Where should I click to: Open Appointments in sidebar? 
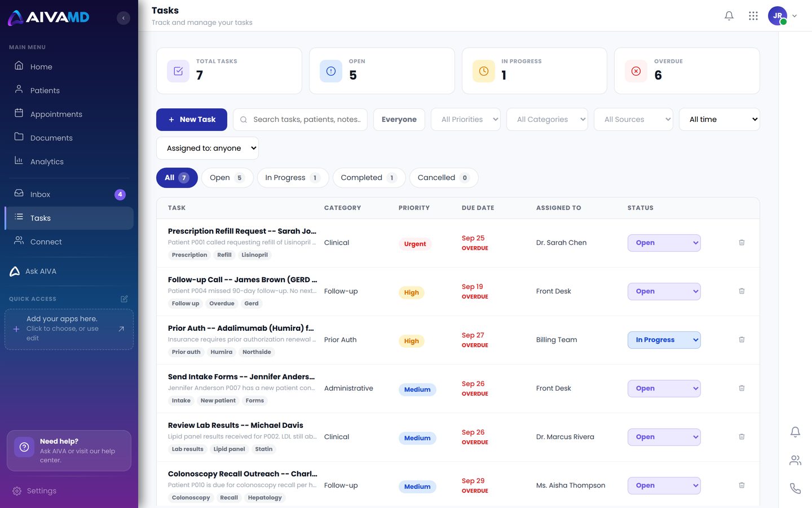[x=69, y=115]
